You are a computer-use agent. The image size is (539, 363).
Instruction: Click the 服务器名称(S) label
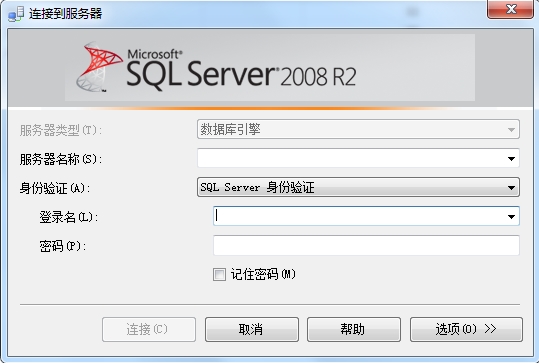pyautogui.click(x=60, y=159)
